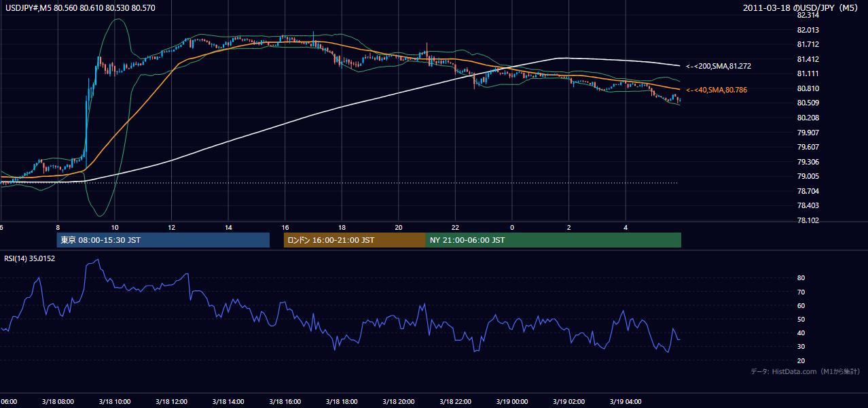Click the HistData.com data source credit

tap(806, 371)
